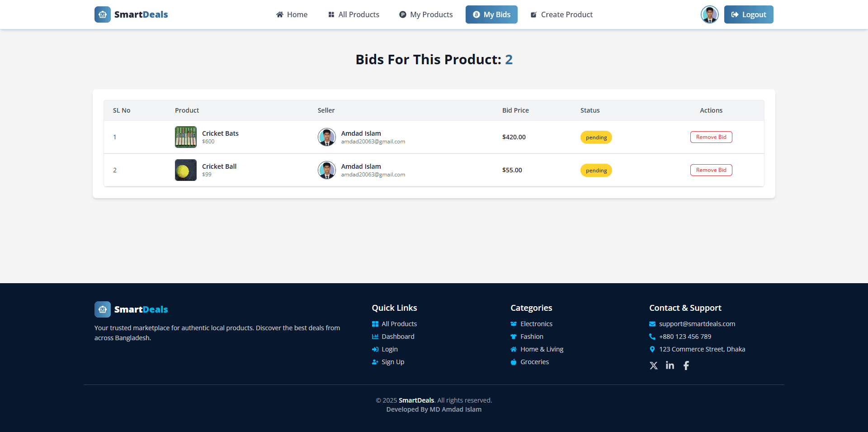Click seller avatar in the Cricket Ball row
Screen dimensions: 868x432
(327, 170)
